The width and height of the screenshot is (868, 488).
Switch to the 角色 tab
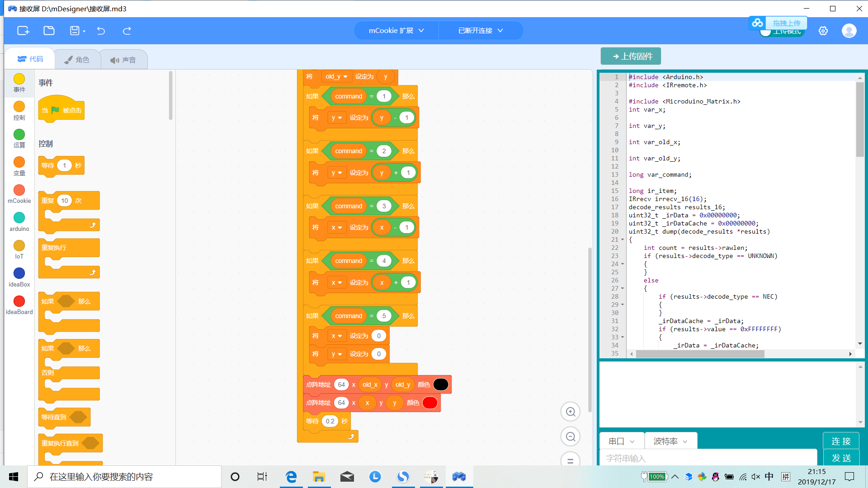coord(77,60)
